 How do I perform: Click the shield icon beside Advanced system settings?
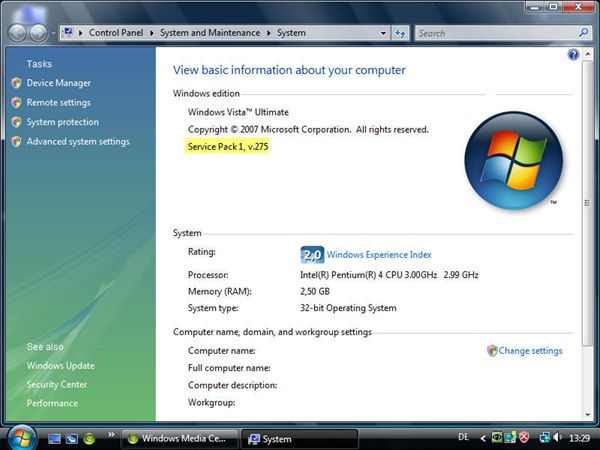pyautogui.click(x=16, y=142)
